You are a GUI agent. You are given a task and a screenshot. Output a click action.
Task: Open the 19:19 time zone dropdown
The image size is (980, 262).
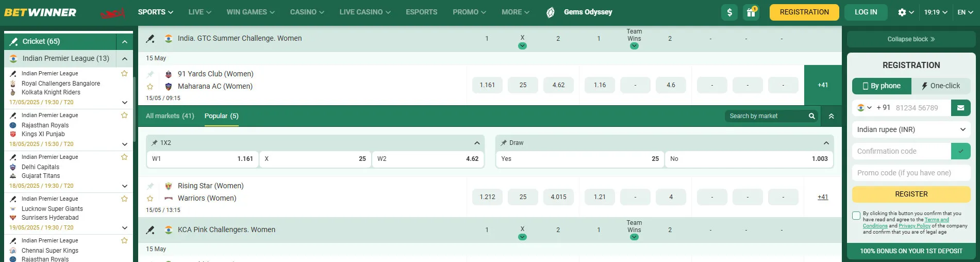click(935, 12)
